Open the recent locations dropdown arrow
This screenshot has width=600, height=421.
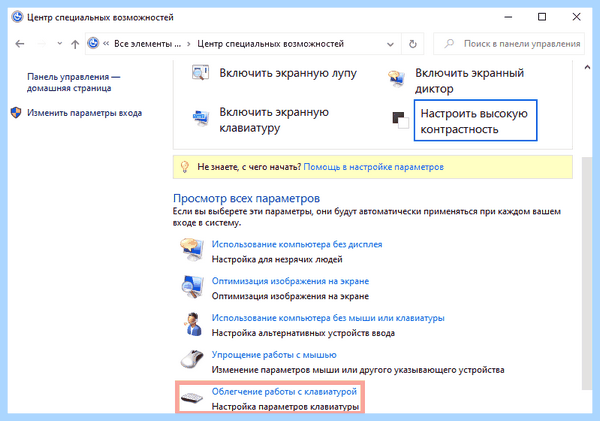60,44
